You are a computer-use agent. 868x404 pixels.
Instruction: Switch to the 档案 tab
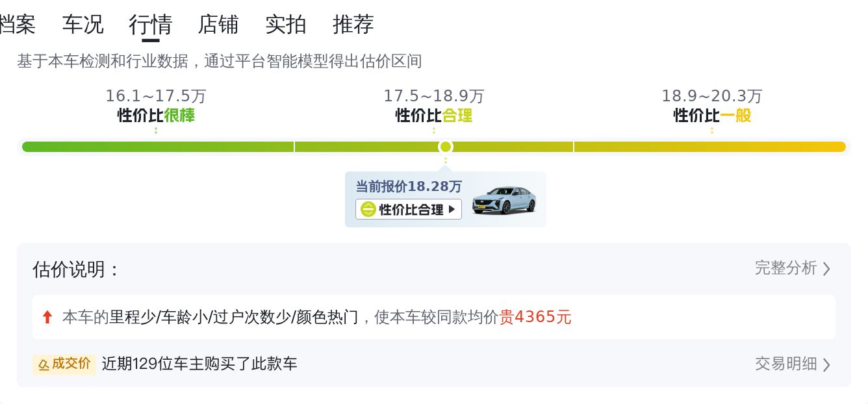(x=17, y=25)
